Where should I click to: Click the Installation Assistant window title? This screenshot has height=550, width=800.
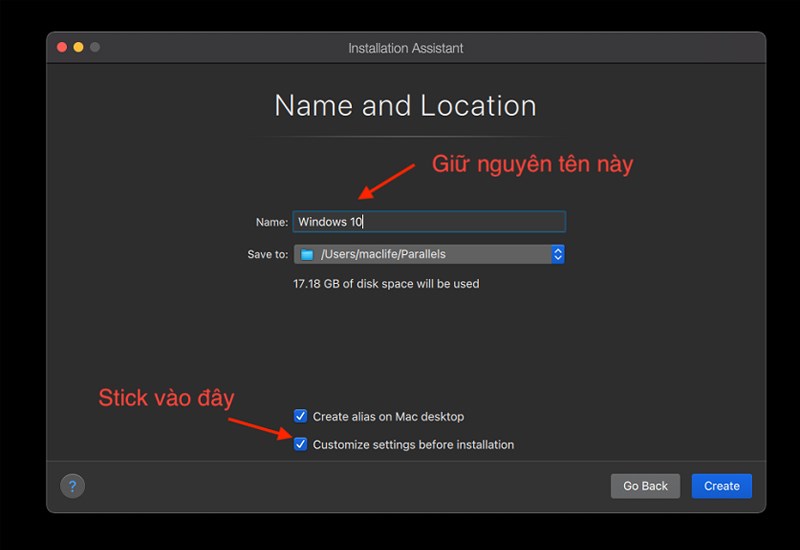click(405, 48)
